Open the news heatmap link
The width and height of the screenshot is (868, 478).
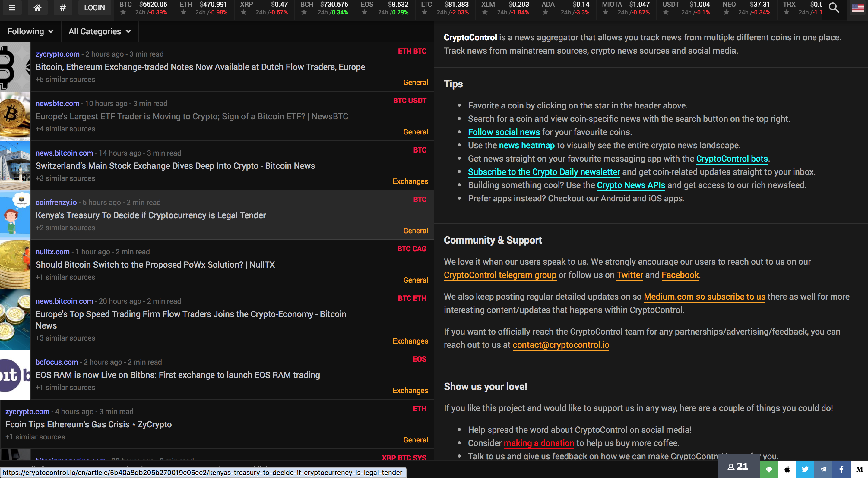click(526, 146)
